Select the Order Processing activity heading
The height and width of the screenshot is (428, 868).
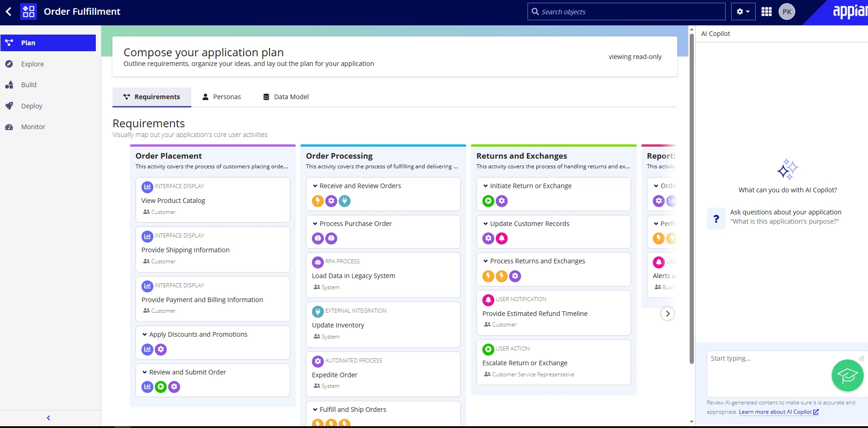click(x=339, y=156)
